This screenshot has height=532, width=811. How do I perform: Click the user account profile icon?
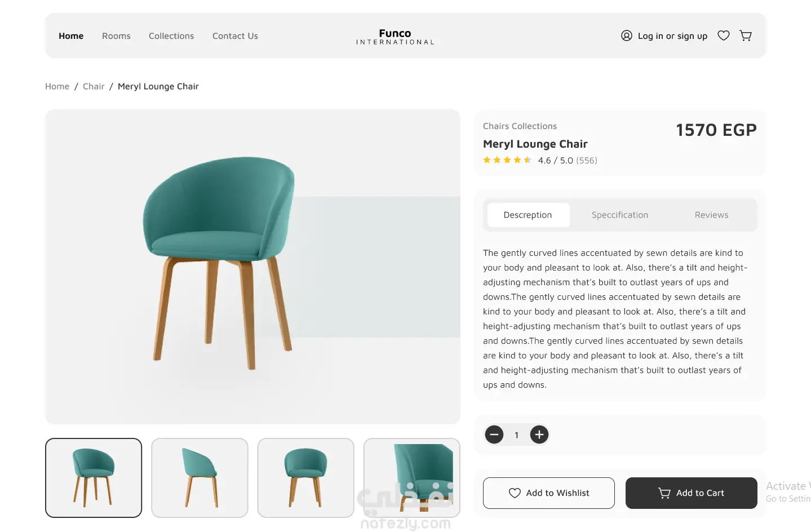[626, 36]
